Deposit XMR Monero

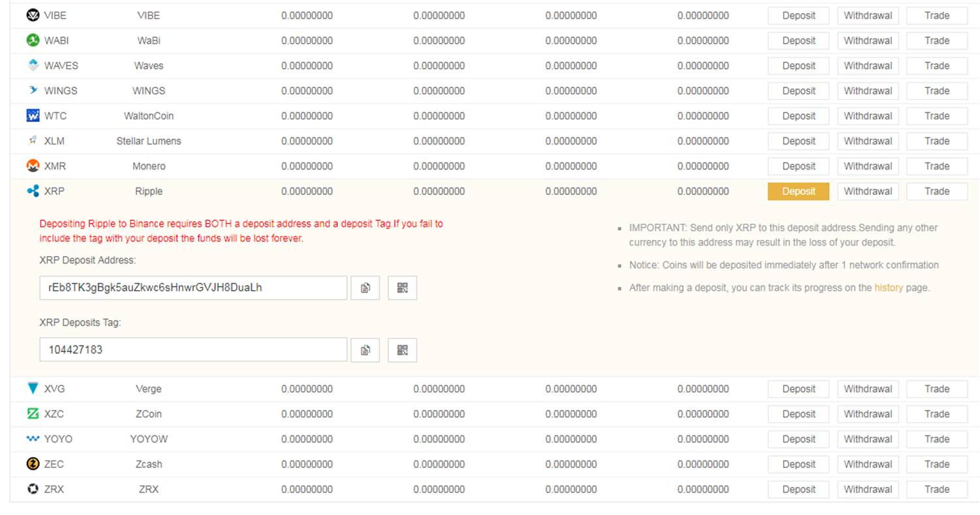[x=799, y=166]
